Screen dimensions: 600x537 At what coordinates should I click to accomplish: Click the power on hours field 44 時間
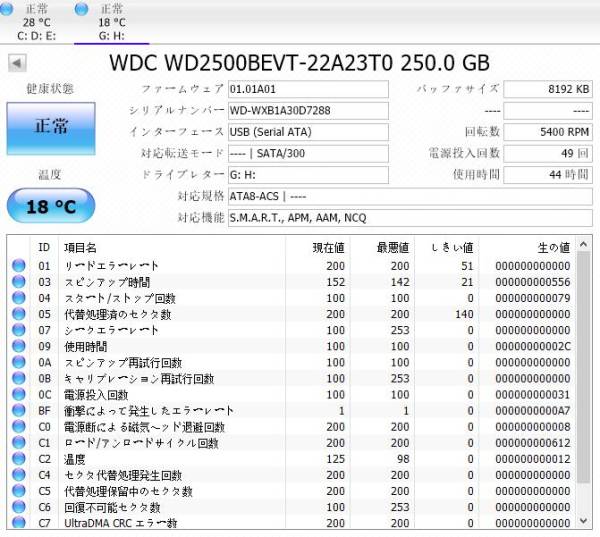pyautogui.click(x=548, y=175)
